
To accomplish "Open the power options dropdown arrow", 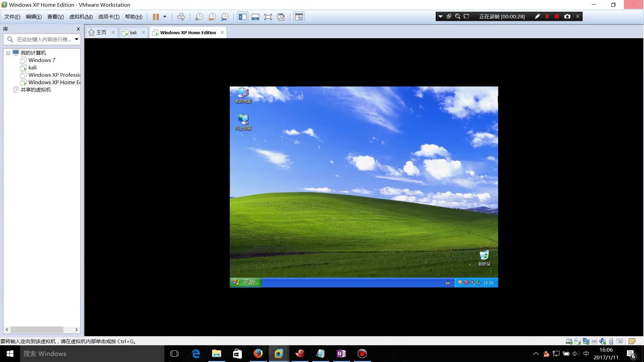I will coord(165,17).
